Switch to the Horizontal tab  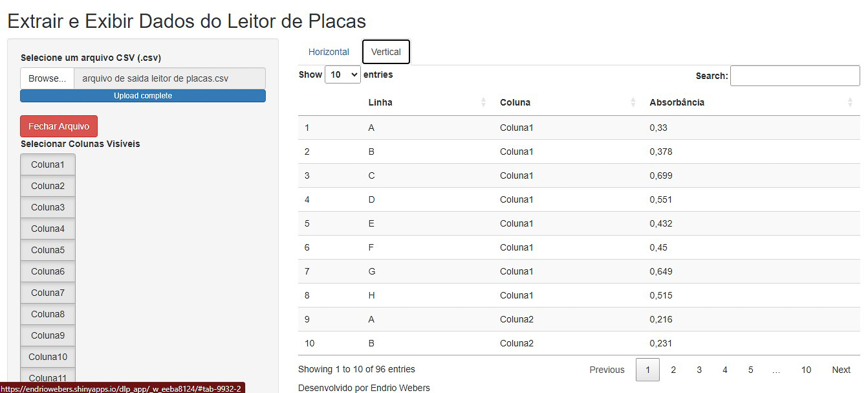pyautogui.click(x=329, y=52)
